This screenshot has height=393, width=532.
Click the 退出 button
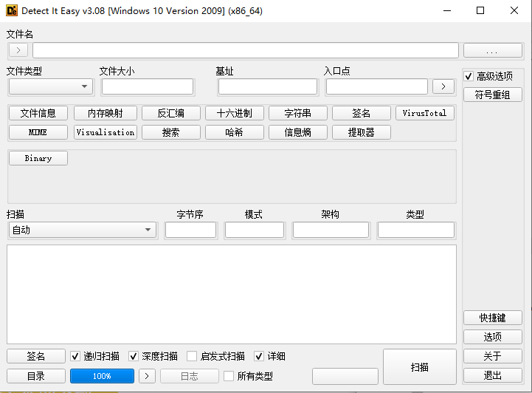point(492,375)
